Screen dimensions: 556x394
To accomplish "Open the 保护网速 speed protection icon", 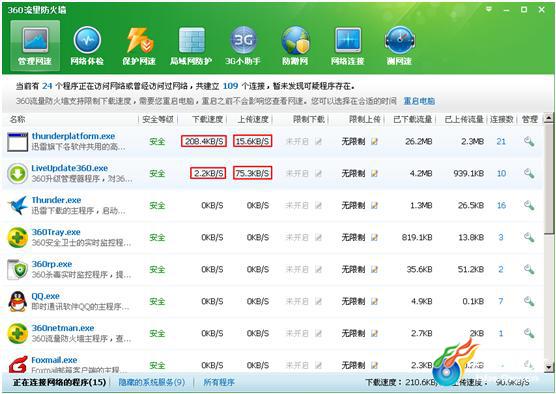I will pyautogui.click(x=139, y=46).
